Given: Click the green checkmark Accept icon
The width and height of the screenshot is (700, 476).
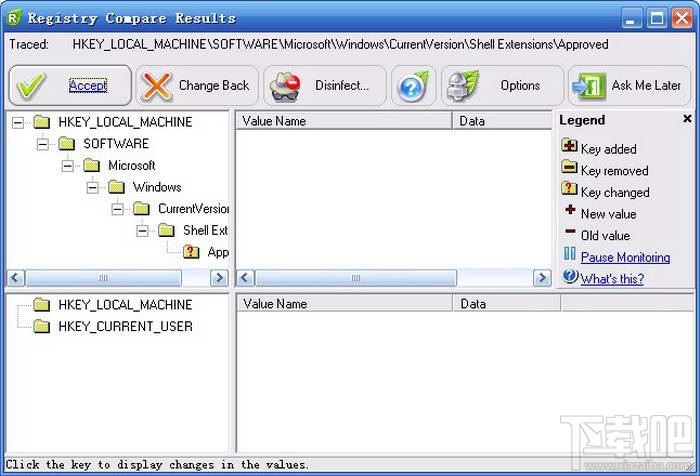Looking at the screenshot, I should pos(30,86).
